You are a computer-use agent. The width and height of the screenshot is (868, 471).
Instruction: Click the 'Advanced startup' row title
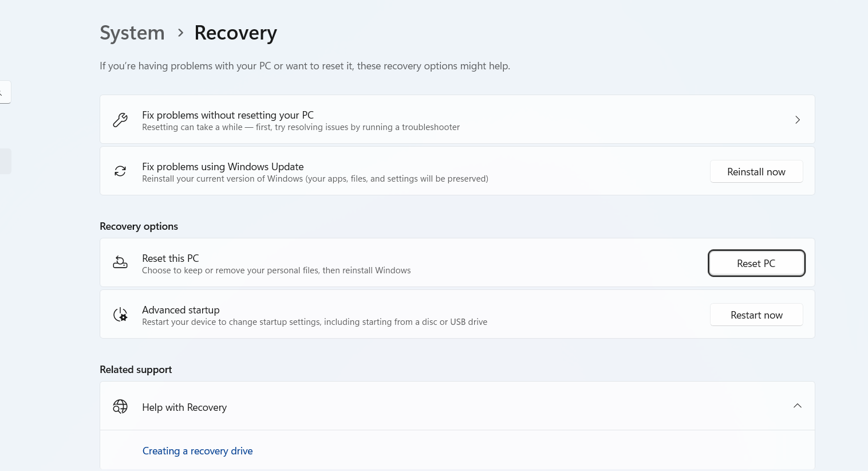click(x=181, y=310)
